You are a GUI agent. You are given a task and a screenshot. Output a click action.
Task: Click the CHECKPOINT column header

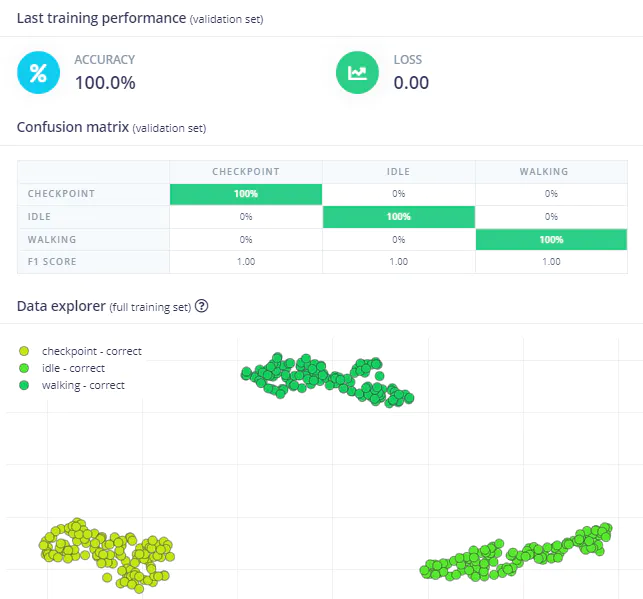point(246,171)
